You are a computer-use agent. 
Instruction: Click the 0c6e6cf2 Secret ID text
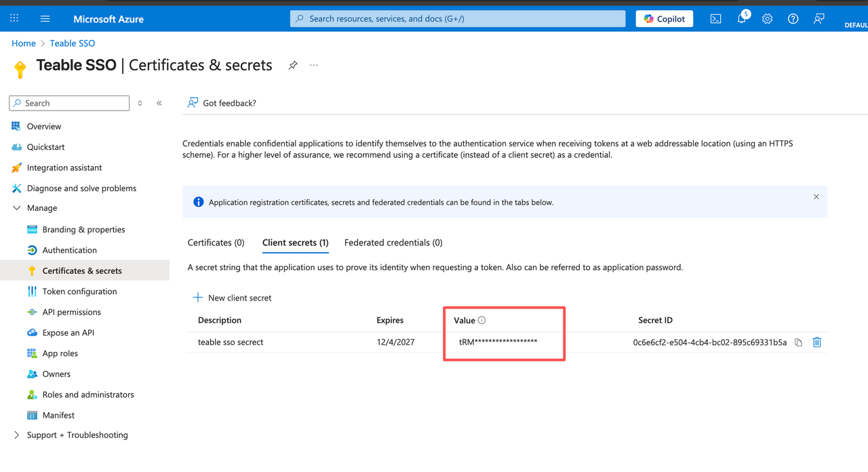pyautogui.click(x=710, y=342)
